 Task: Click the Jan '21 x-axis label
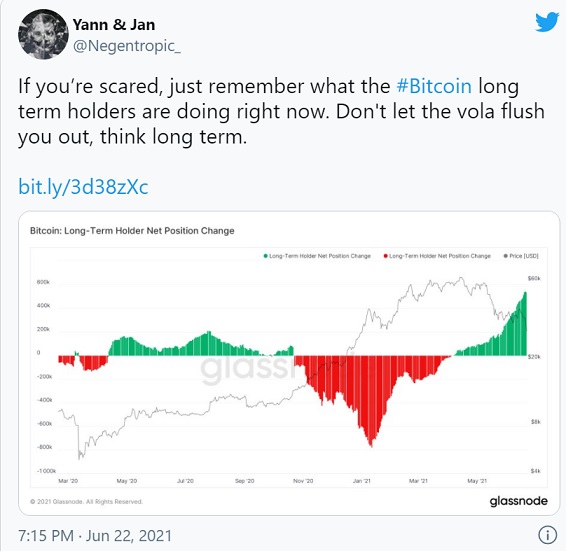point(362,481)
